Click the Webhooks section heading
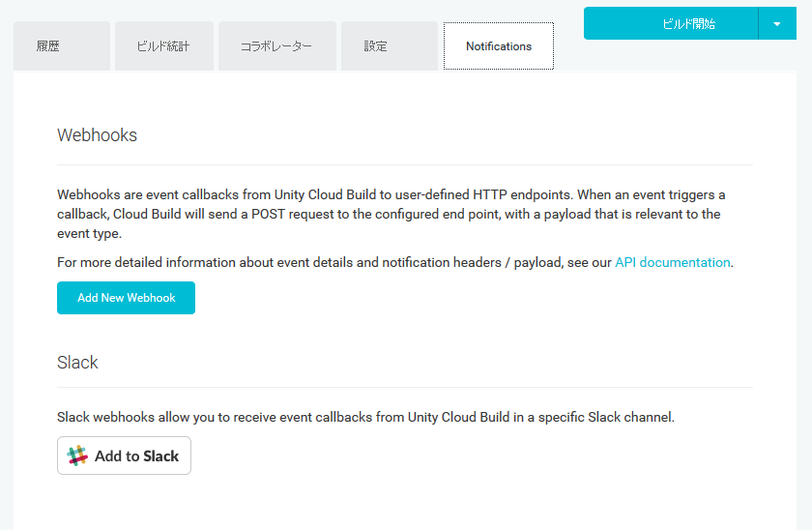The height and width of the screenshot is (530, 812). (x=97, y=135)
